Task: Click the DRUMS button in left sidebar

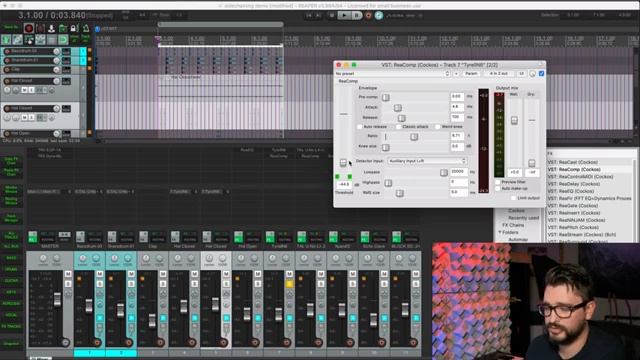Action: pos(11,269)
